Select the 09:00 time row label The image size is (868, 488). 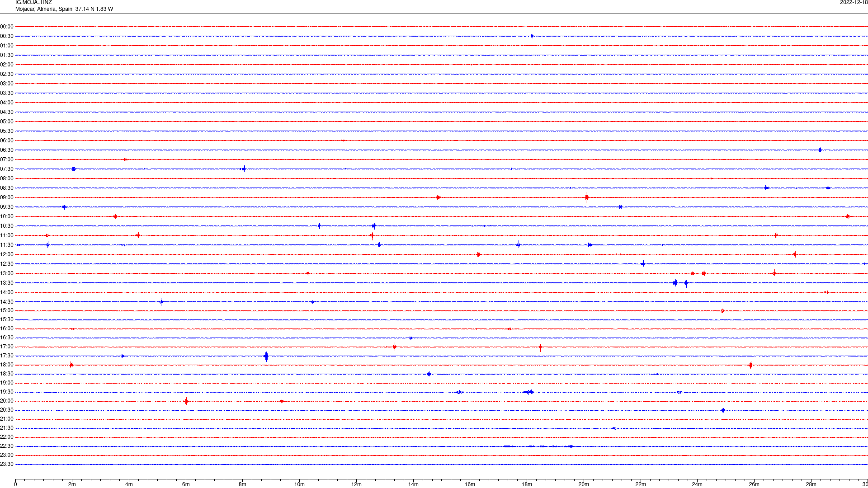click(x=7, y=197)
